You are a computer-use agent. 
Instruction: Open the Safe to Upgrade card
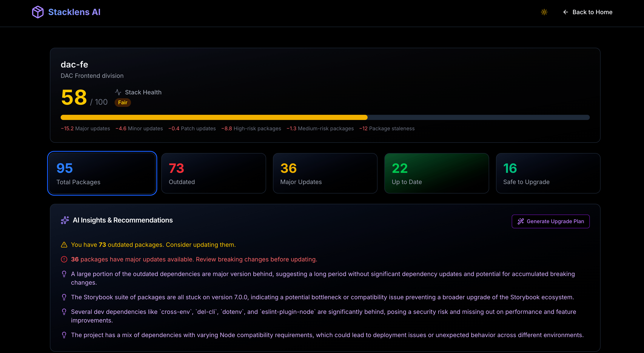tap(548, 173)
